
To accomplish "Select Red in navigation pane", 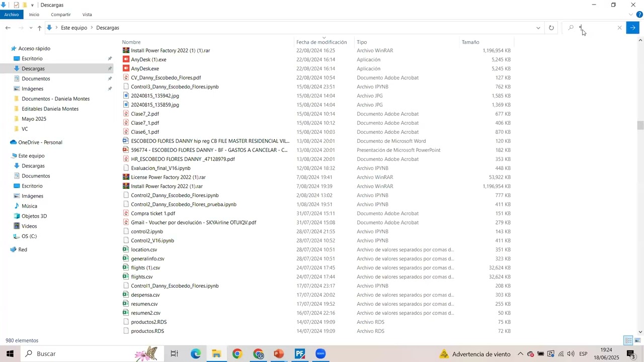I will [23, 250].
